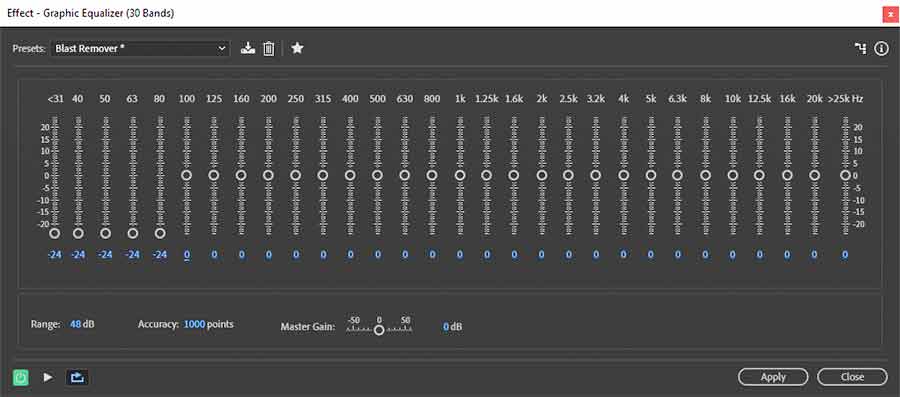
Task: Click the -24 value under 80 band
Action: pyautogui.click(x=160, y=255)
